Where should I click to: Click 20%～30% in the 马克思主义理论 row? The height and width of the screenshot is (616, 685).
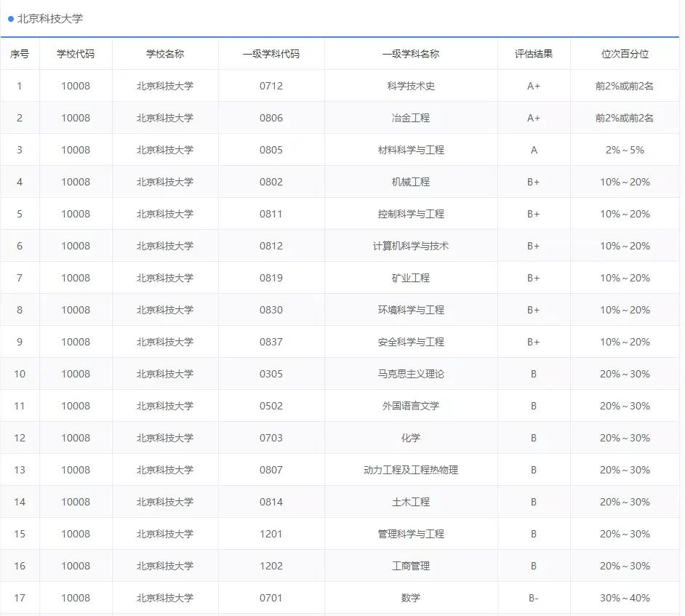pos(625,374)
